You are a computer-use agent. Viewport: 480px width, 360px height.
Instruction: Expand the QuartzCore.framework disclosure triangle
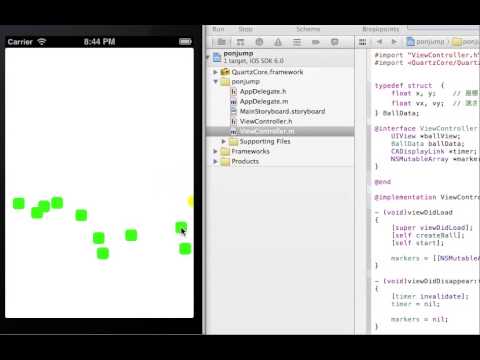215,72
